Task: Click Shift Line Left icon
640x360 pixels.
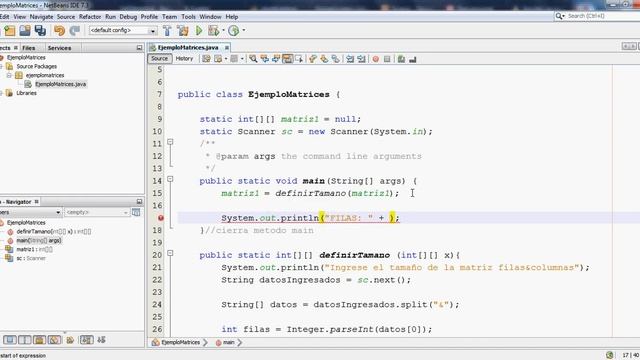Action: tap(350, 59)
